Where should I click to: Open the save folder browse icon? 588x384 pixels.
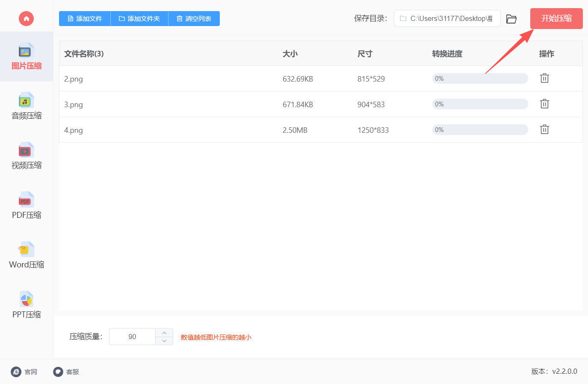point(511,19)
